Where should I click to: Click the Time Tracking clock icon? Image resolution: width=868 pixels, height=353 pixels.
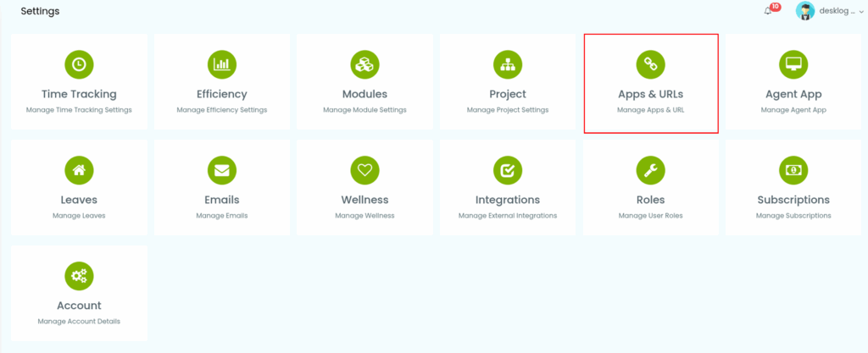[79, 63]
